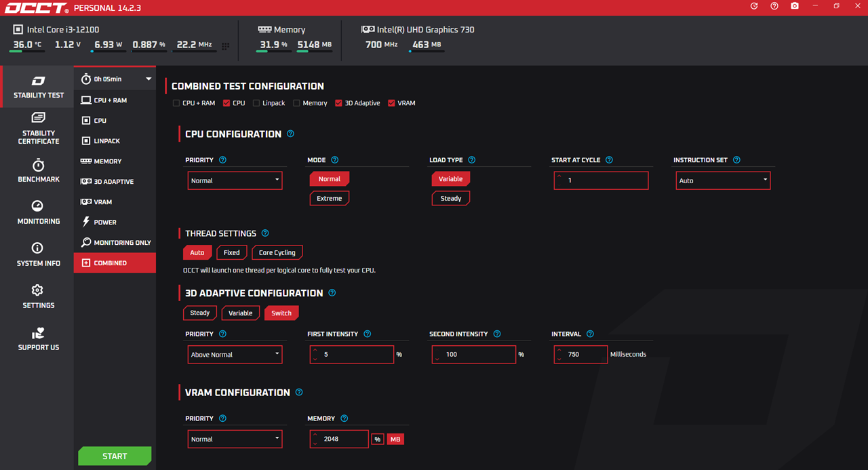The height and width of the screenshot is (470, 868).
Task: Enable the CPU + RAM checkbox
Action: [x=176, y=103]
